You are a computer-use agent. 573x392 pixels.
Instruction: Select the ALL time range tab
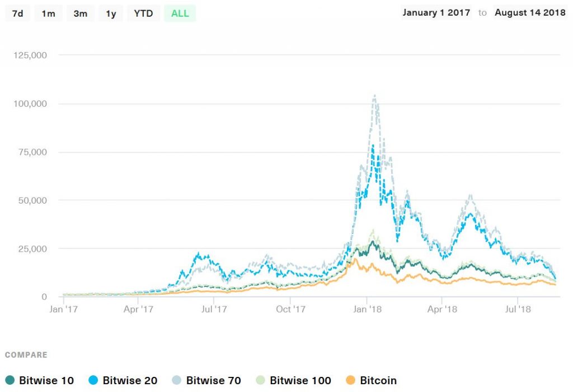(x=179, y=13)
